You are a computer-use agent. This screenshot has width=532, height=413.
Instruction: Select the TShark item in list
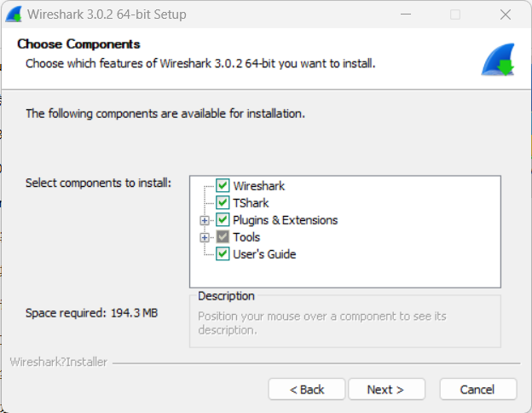(x=251, y=203)
